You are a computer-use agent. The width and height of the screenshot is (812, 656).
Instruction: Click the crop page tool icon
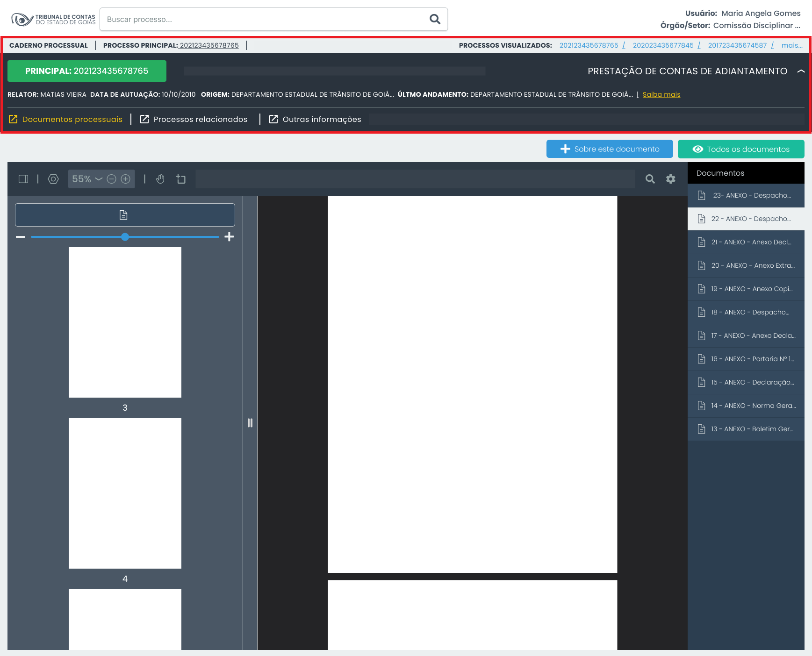coord(181,179)
